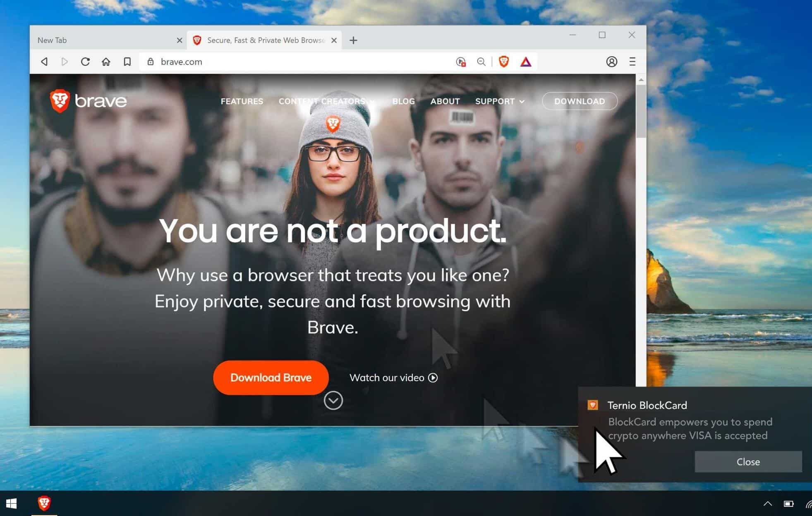812x516 pixels.
Task: Close the Secure, Fast & Private tab
Action: (x=334, y=40)
